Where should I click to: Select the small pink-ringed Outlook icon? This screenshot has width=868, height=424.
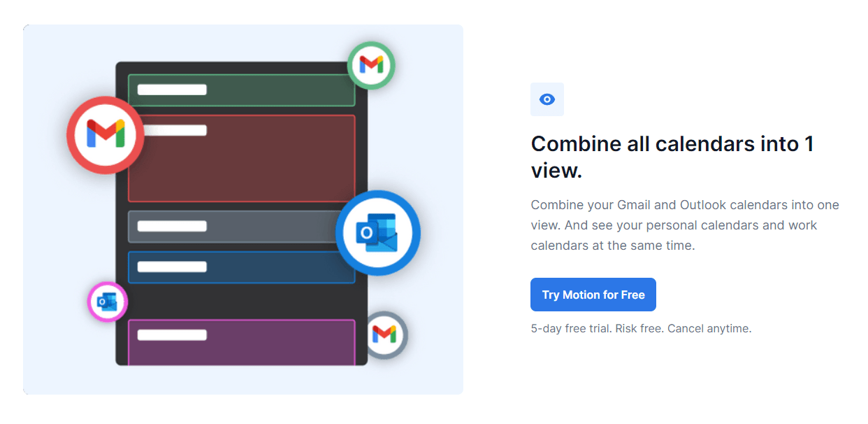(107, 302)
